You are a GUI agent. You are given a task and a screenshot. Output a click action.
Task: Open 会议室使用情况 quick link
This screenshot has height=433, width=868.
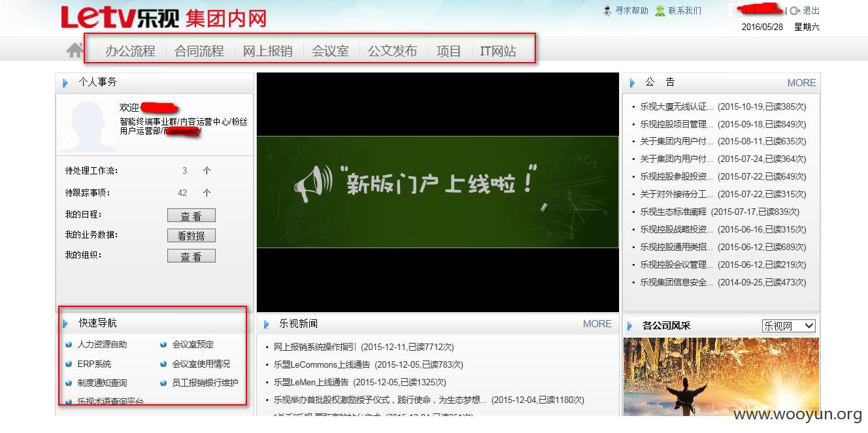coord(201,364)
